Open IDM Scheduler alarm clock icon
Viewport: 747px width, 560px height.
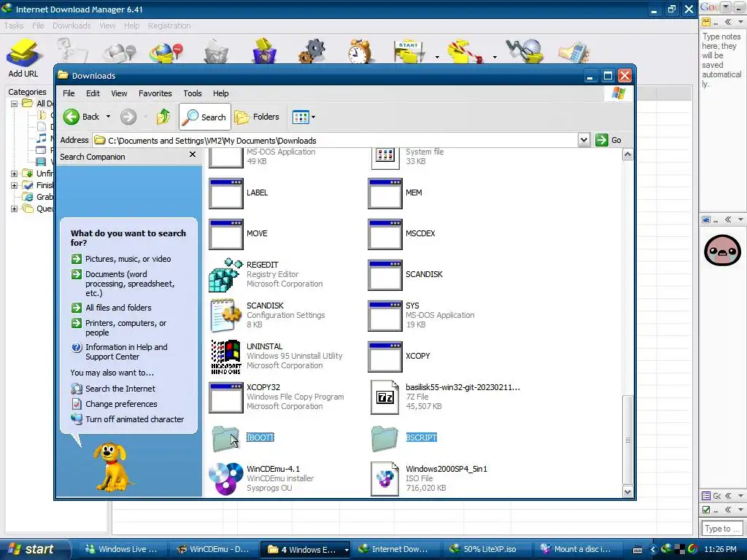[360, 52]
